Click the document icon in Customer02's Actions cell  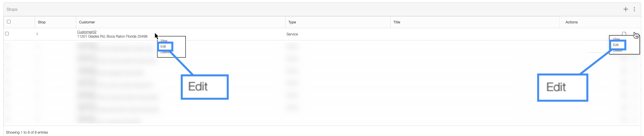tap(624, 34)
